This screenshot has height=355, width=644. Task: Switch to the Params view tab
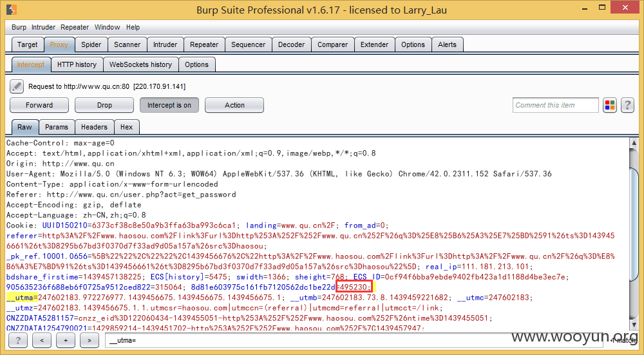tap(57, 127)
